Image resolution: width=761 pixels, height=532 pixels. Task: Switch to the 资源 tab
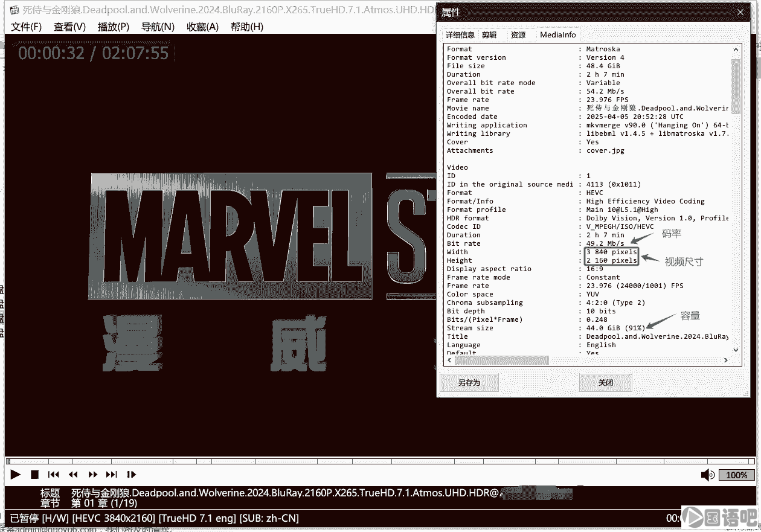[518, 35]
